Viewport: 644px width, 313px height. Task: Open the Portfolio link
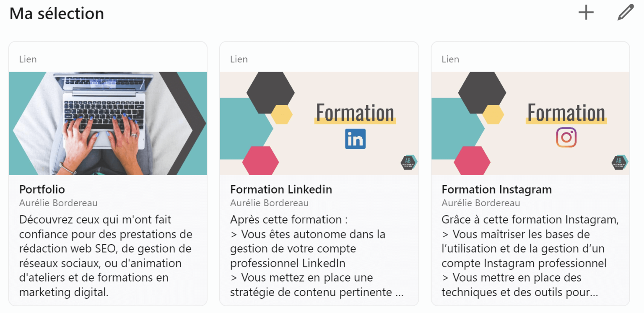point(42,189)
